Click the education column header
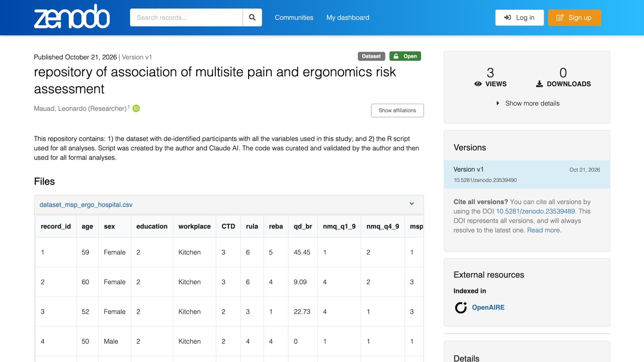644x362 pixels. click(x=152, y=226)
